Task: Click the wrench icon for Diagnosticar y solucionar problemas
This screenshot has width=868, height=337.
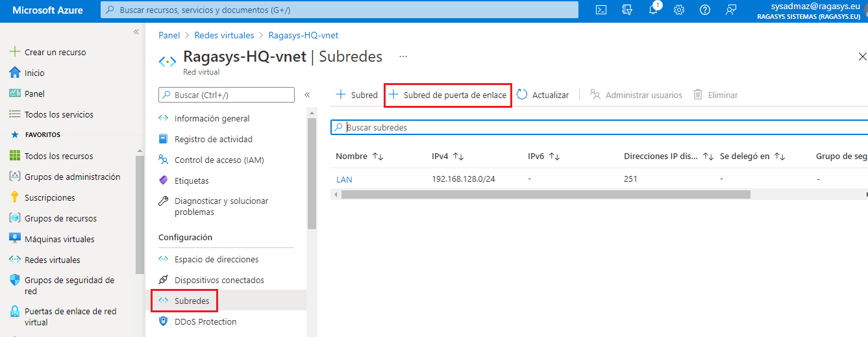Action: click(x=164, y=201)
